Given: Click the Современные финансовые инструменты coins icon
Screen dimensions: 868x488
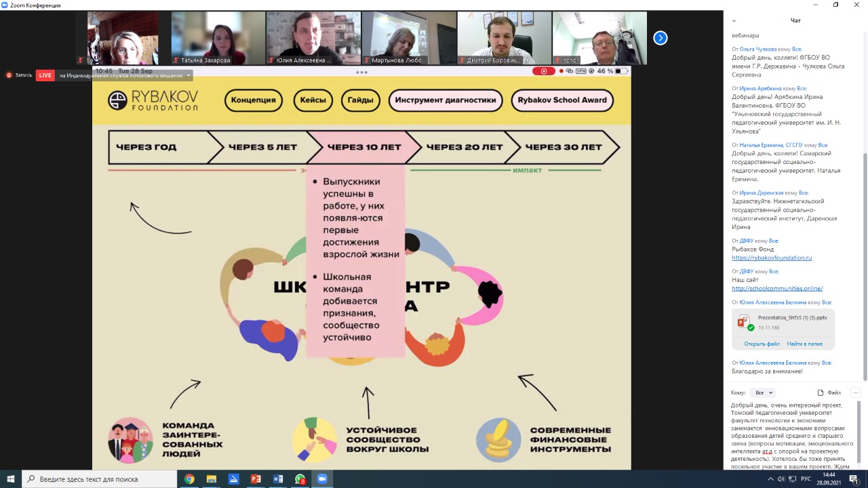Looking at the screenshot, I should pos(498,440).
